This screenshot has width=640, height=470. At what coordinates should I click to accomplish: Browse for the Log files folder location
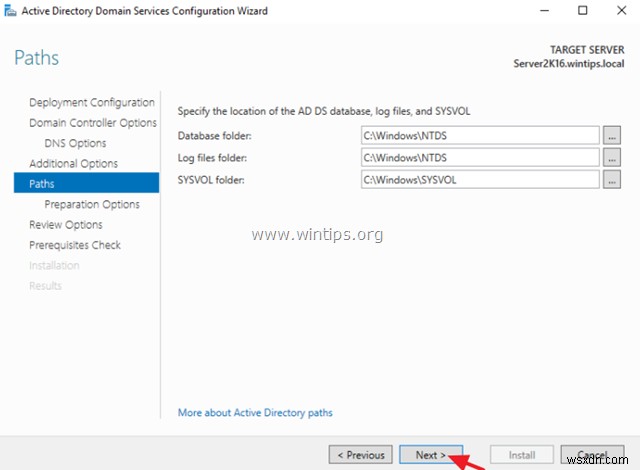(x=611, y=157)
